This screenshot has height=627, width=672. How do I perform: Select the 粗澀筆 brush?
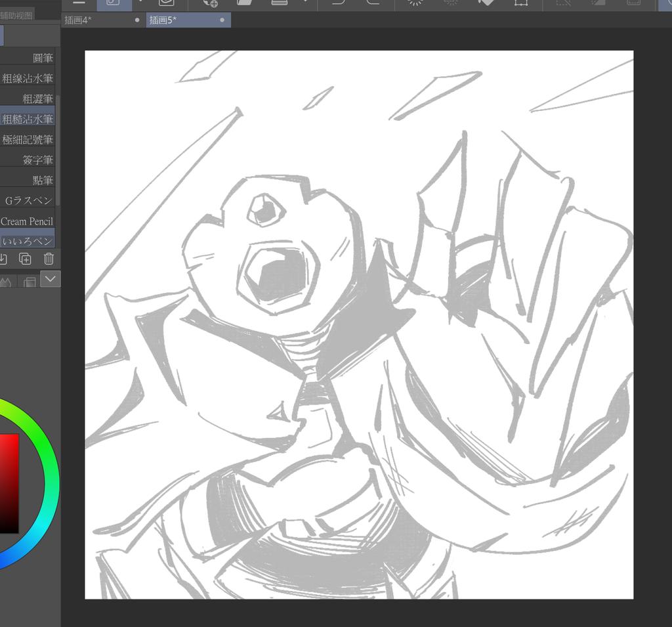(x=28, y=98)
